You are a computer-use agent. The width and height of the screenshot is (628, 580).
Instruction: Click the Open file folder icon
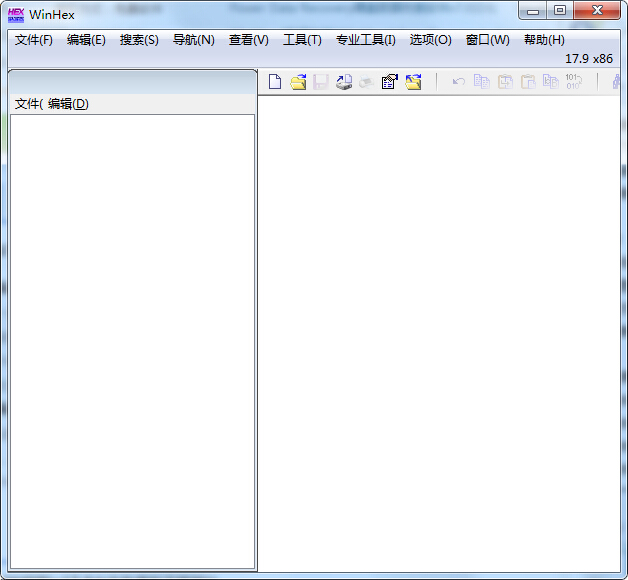tap(298, 82)
